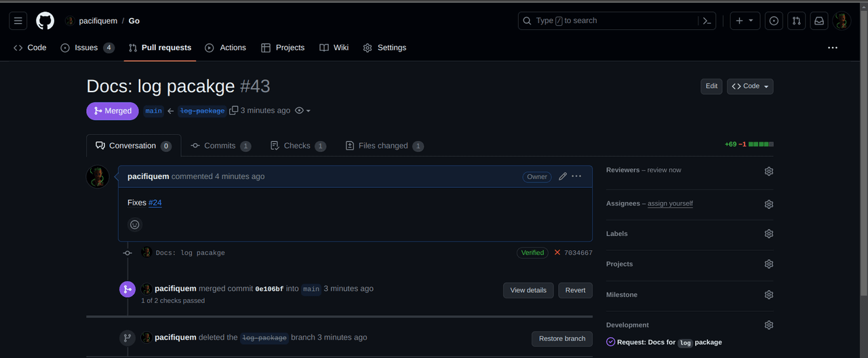
Task: Open the development settings gear
Action: point(768,325)
